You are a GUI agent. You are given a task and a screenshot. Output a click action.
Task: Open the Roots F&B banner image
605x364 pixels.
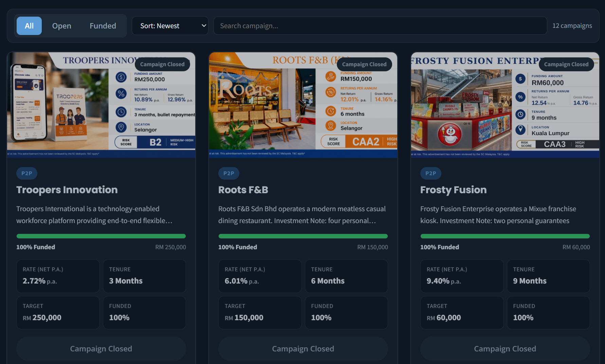(303, 105)
